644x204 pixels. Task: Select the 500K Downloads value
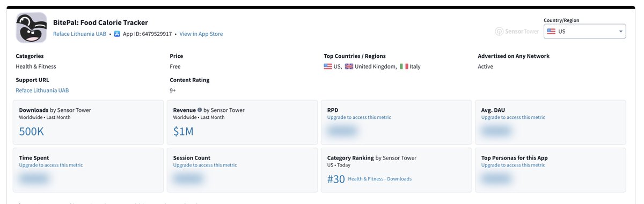[32, 131]
